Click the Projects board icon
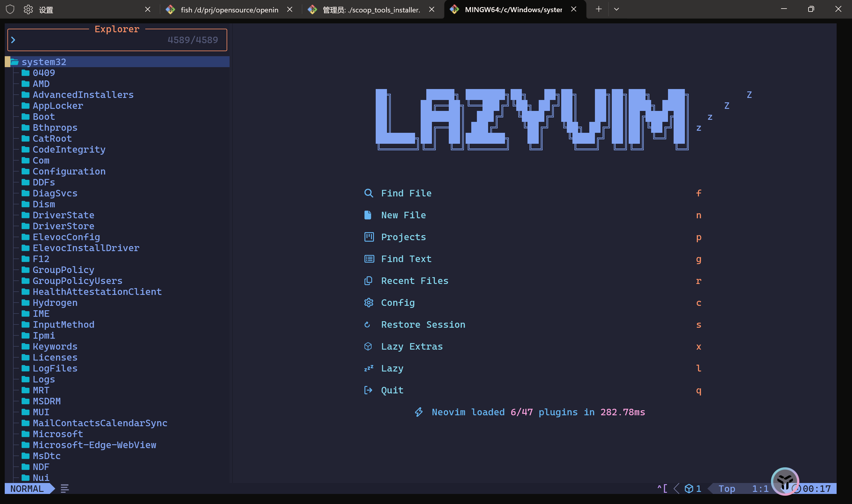This screenshot has width=852, height=504. pyautogui.click(x=369, y=237)
